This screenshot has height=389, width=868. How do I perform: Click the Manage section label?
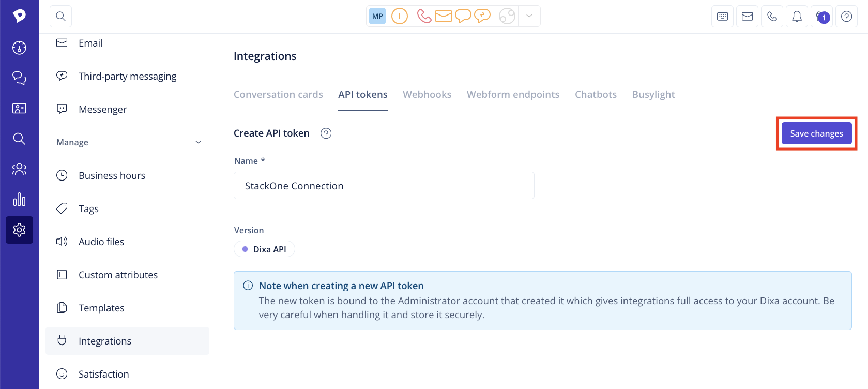(72, 142)
